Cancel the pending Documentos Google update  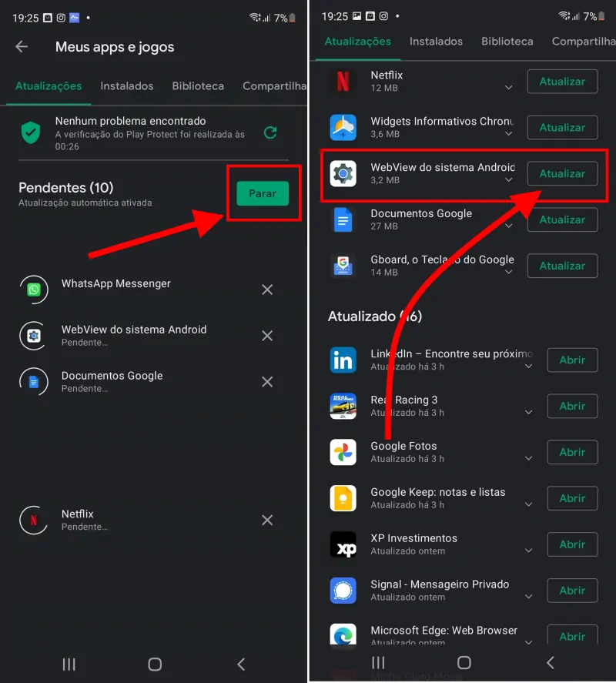pos(267,382)
